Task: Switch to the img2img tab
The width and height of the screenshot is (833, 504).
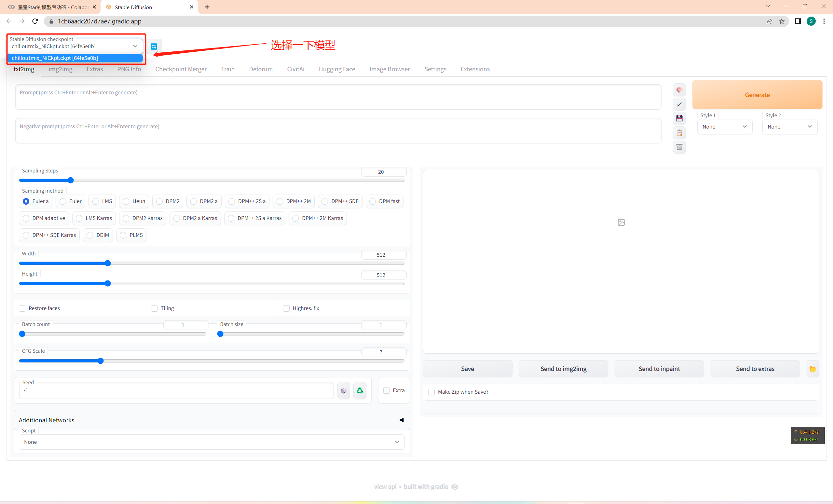Action: [60, 69]
